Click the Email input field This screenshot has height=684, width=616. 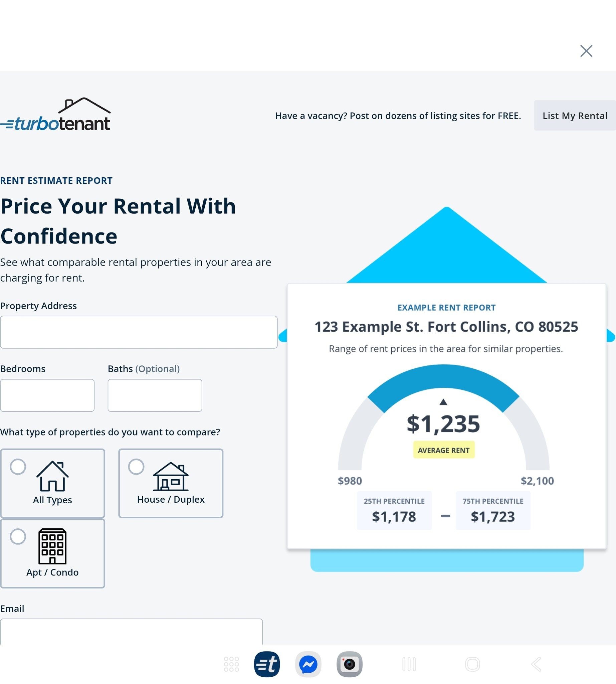(131, 633)
